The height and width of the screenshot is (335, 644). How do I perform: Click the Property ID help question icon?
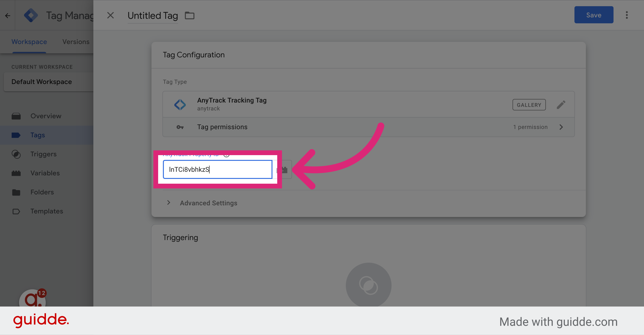[226, 155]
